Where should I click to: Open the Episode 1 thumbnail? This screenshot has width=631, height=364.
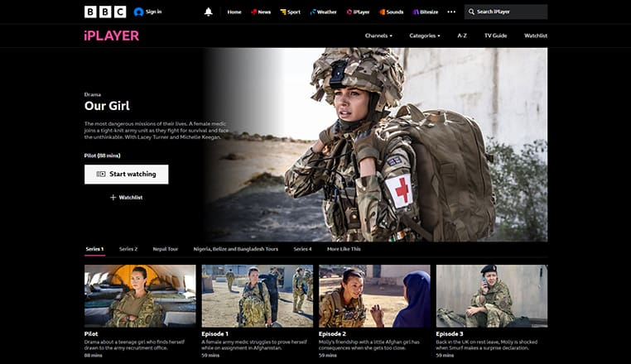pyautogui.click(x=258, y=295)
